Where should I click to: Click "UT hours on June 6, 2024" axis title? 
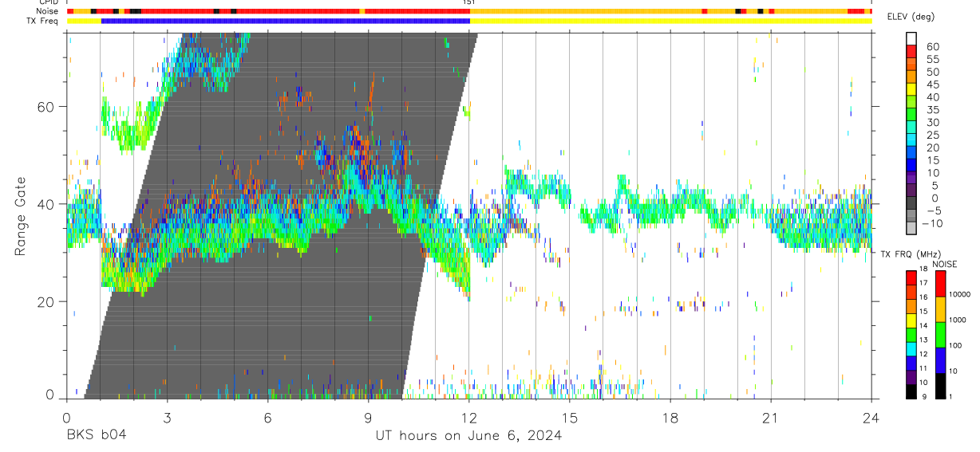click(469, 435)
